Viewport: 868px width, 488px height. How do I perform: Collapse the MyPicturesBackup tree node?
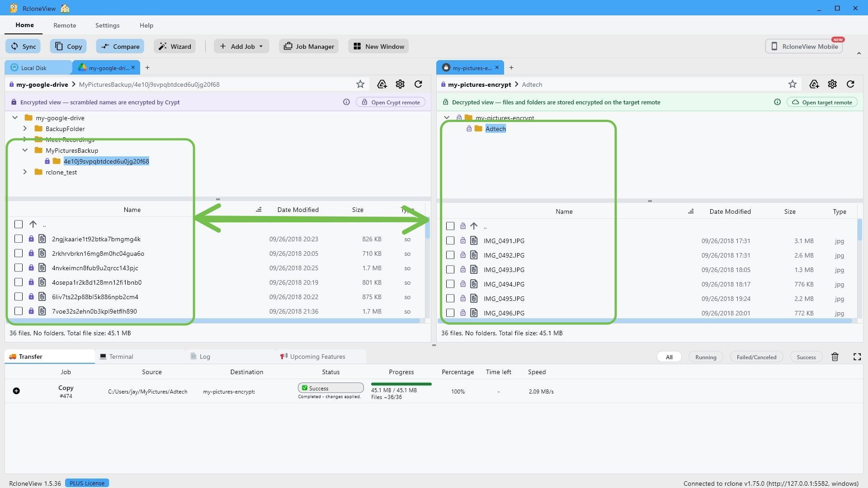point(25,150)
